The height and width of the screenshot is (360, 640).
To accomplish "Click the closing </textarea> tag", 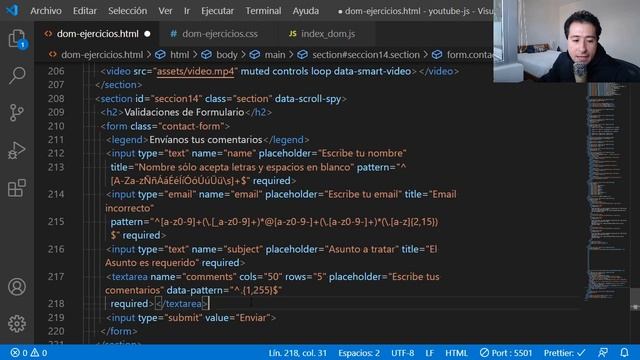I will pyautogui.click(x=182, y=304).
